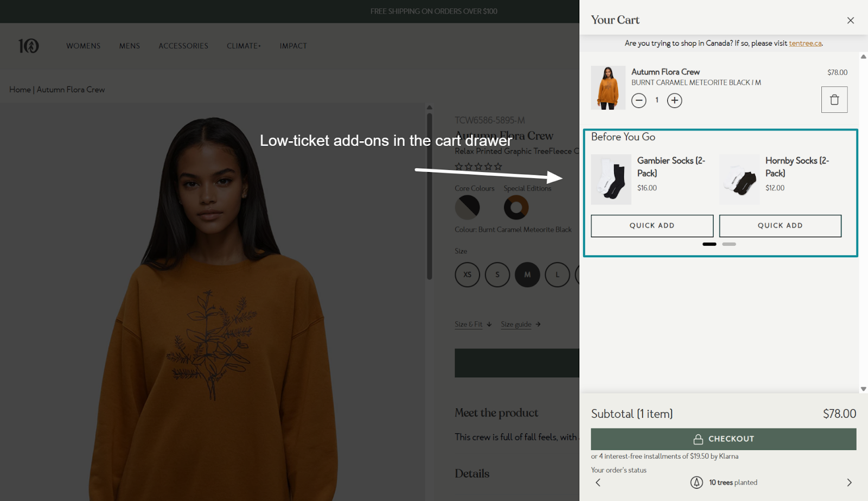This screenshot has width=868, height=501.
Task: Select the black core colour swatch
Action: pyautogui.click(x=467, y=207)
